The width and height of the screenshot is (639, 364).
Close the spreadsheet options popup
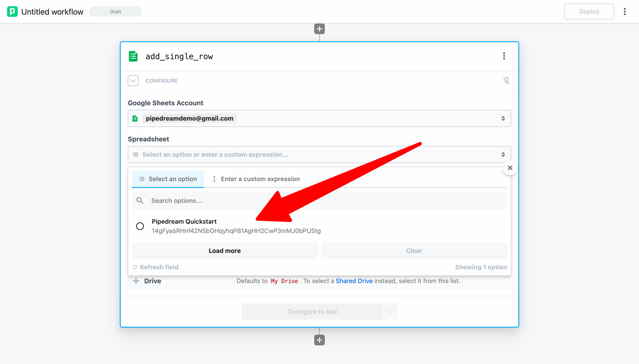(510, 168)
